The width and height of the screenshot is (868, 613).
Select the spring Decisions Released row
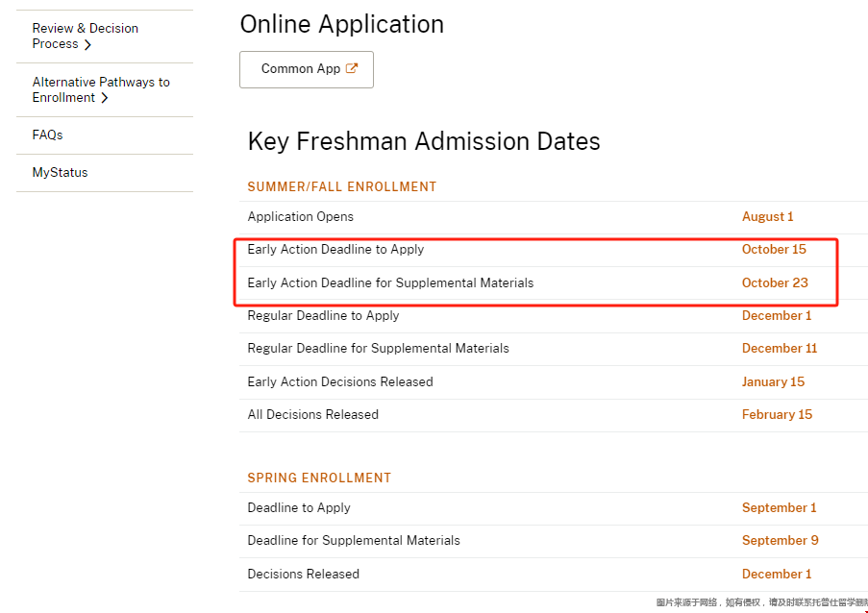coord(554,575)
